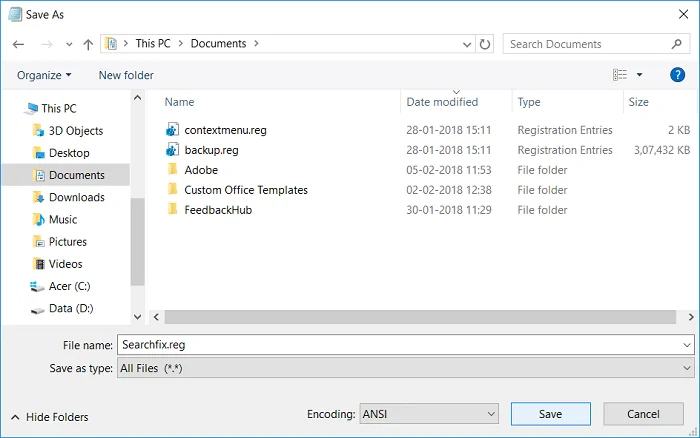Open Music in navigation pane
700x438 pixels.
click(x=62, y=220)
